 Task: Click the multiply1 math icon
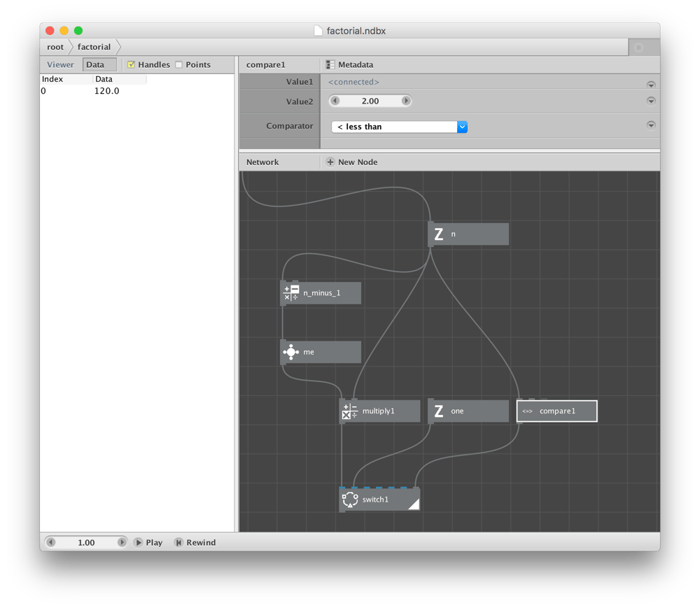point(350,411)
